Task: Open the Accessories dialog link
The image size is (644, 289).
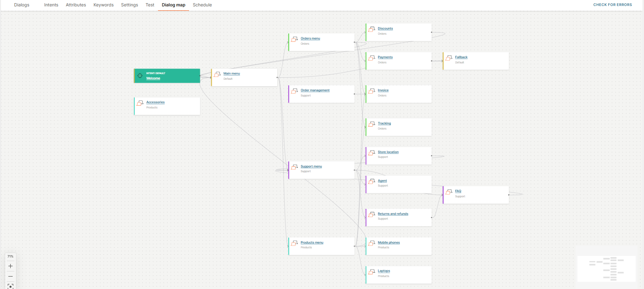Action: pyautogui.click(x=156, y=102)
